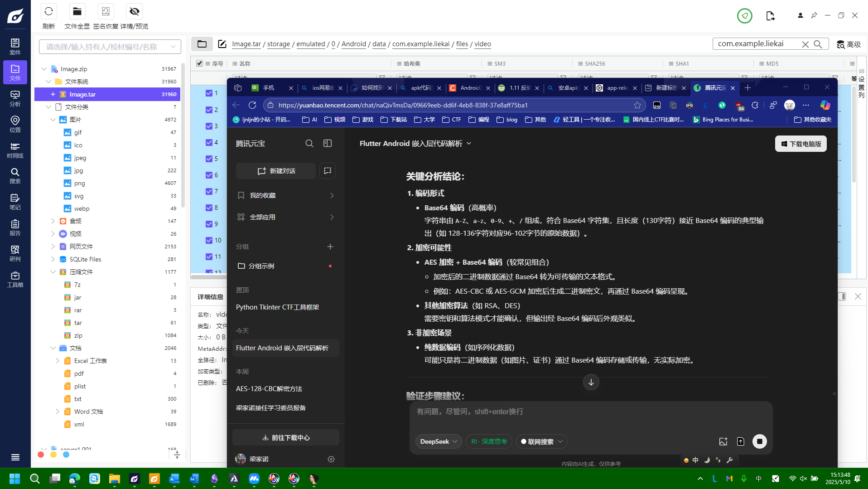Uncheck the checkbox for row 5
The width and height of the screenshot is (868, 489).
(x=209, y=159)
